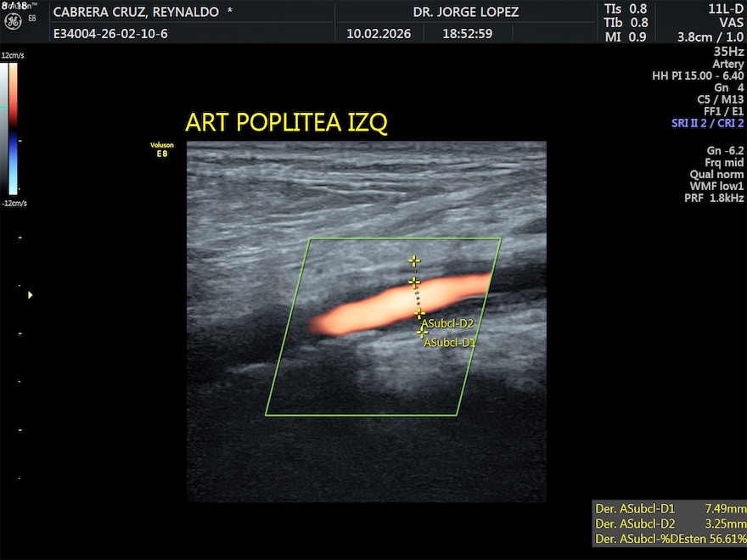The height and width of the screenshot is (560, 747).
Task: Click the ART POPLITEA IZQ annotation text
Action: (x=286, y=123)
